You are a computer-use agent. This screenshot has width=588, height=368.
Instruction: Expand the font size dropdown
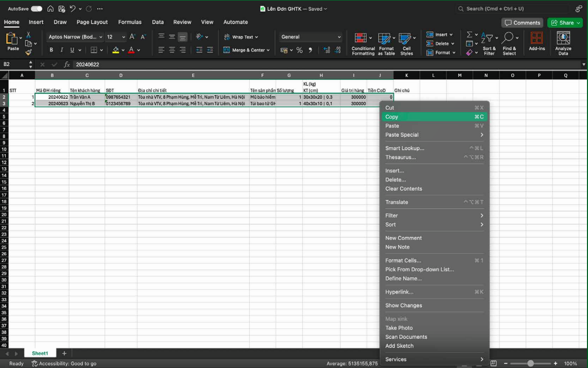pos(124,37)
